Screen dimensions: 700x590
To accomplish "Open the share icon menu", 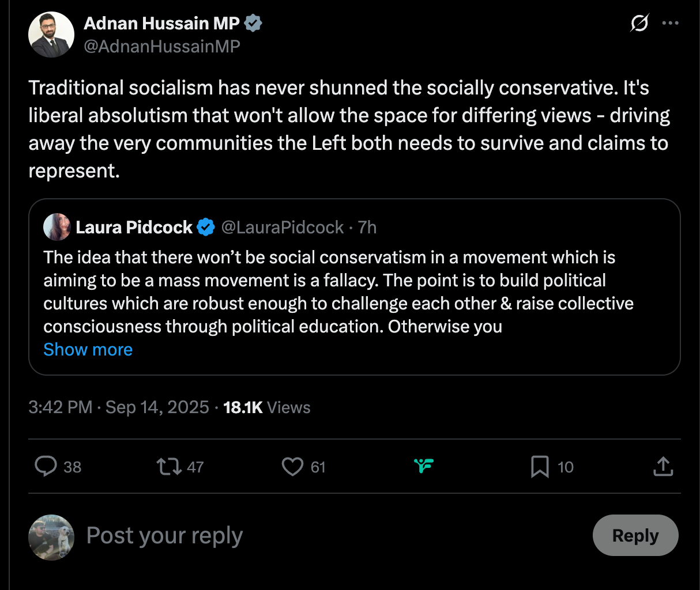I will click(x=663, y=466).
